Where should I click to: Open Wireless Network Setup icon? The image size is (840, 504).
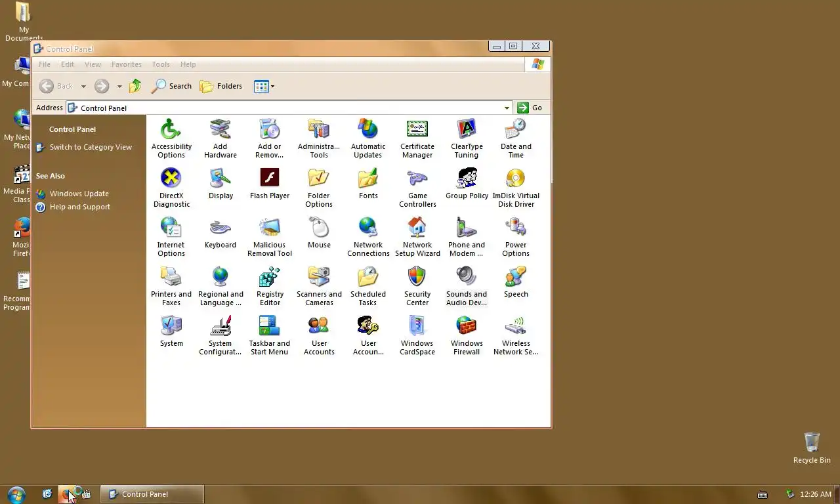tap(516, 335)
